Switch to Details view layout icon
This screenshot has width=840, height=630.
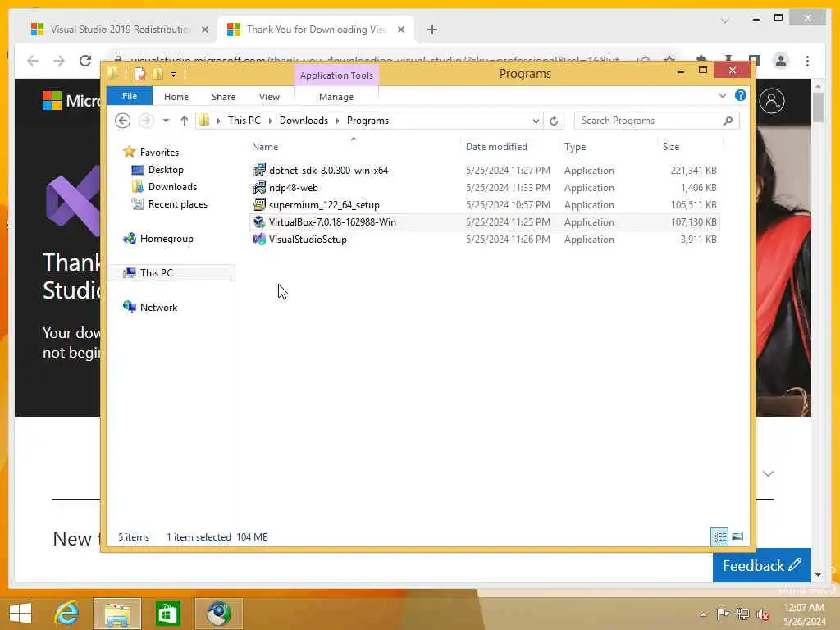[719, 536]
